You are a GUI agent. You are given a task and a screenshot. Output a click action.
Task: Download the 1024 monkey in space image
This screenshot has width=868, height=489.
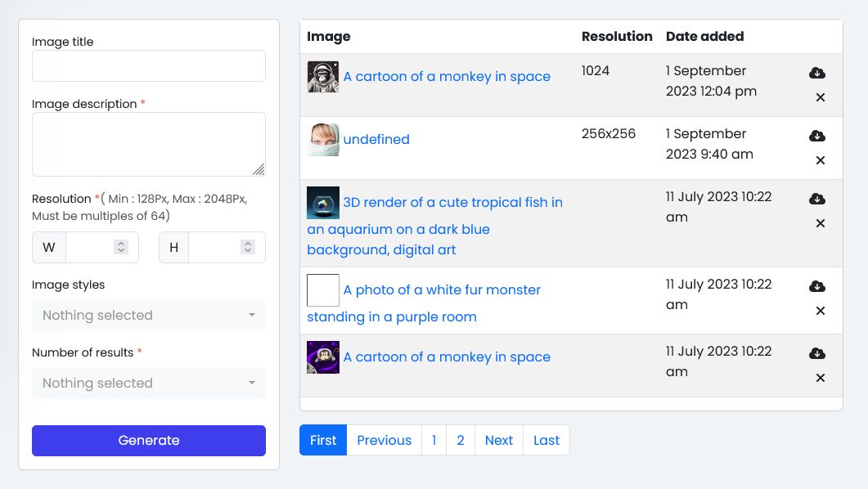click(816, 73)
